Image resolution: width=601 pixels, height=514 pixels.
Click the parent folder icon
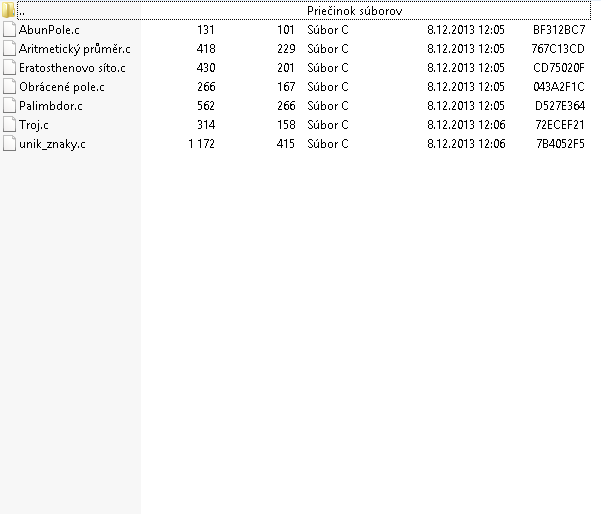point(8,10)
